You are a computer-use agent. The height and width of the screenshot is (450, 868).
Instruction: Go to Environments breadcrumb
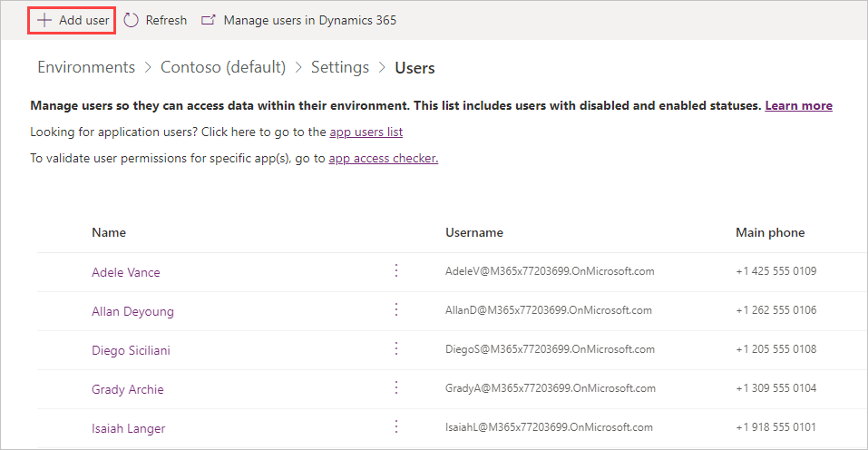[x=86, y=67]
